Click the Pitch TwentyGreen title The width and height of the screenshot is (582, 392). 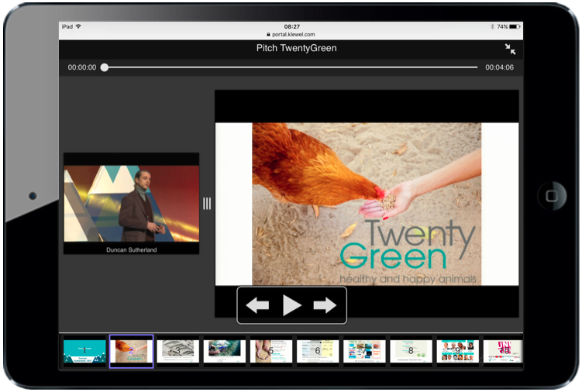point(296,48)
